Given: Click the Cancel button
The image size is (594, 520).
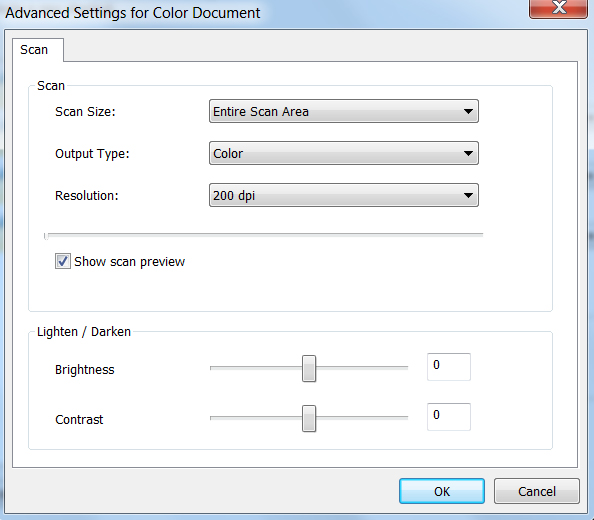Looking at the screenshot, I should 537,491.
